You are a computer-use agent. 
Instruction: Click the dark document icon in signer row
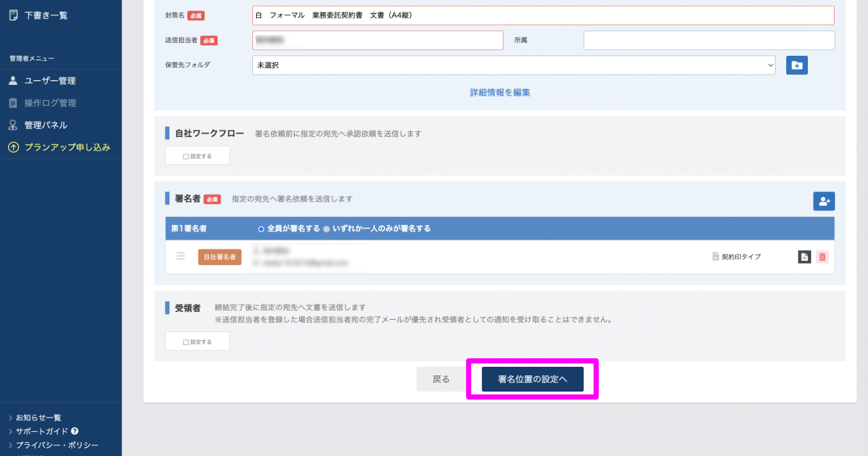804,257
